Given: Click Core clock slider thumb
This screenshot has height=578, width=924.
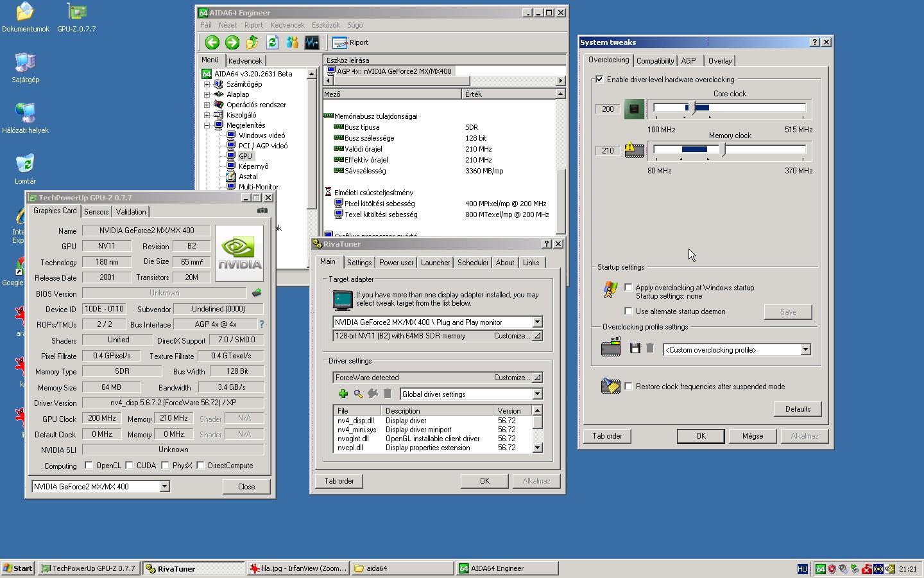Looking at the screenshot, I should point(693,109).
